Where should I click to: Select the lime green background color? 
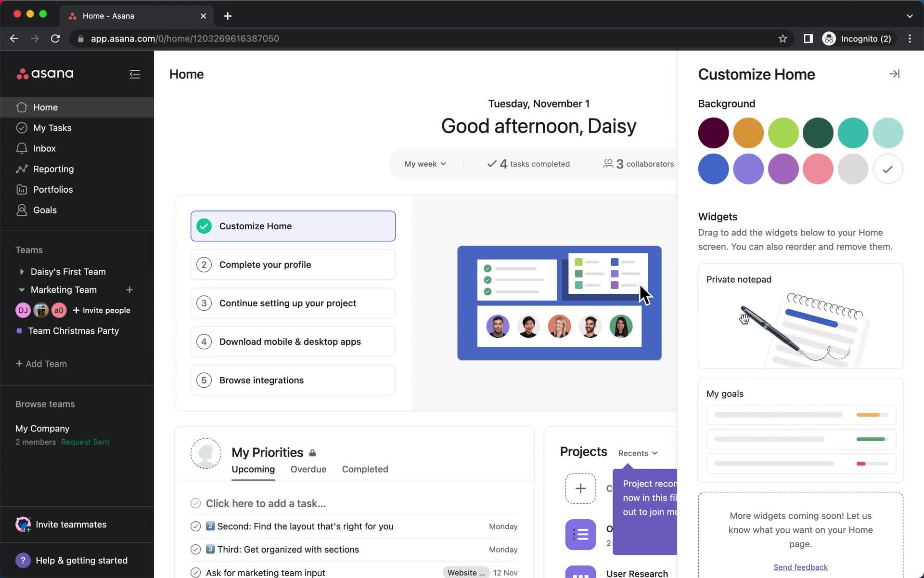(x=783, y=133)
